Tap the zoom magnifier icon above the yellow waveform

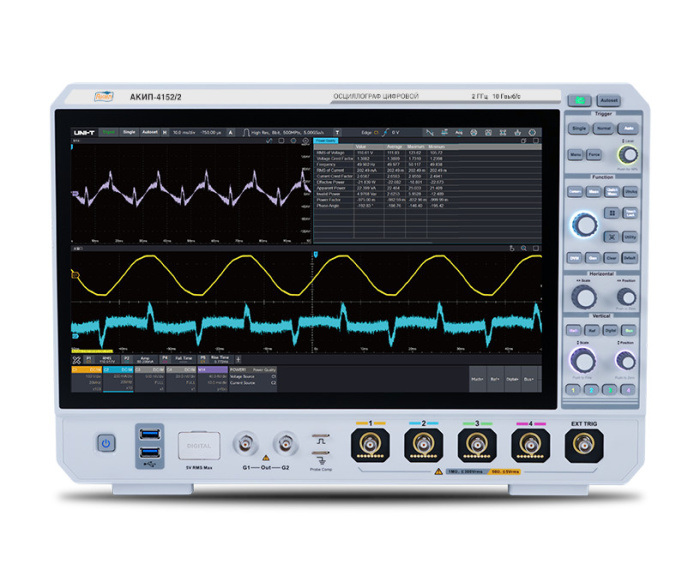[x=524, y=248]
